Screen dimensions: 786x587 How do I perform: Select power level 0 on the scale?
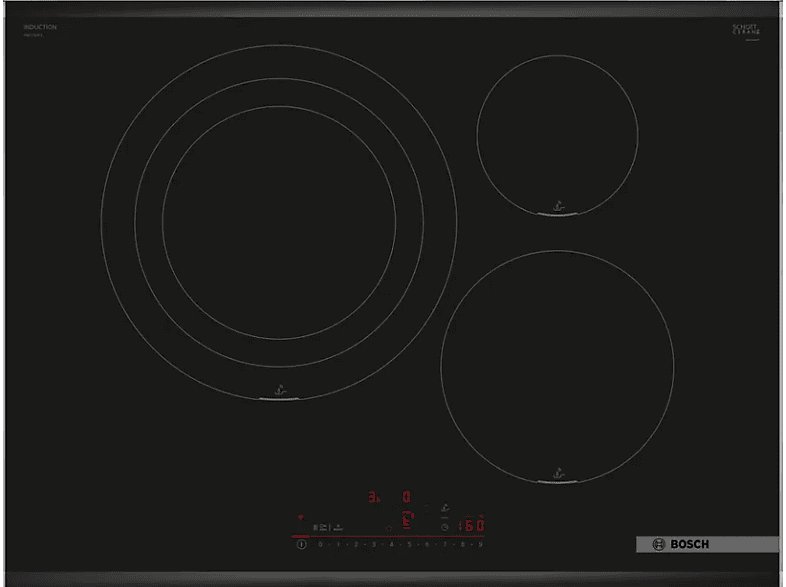coord(320,545)
